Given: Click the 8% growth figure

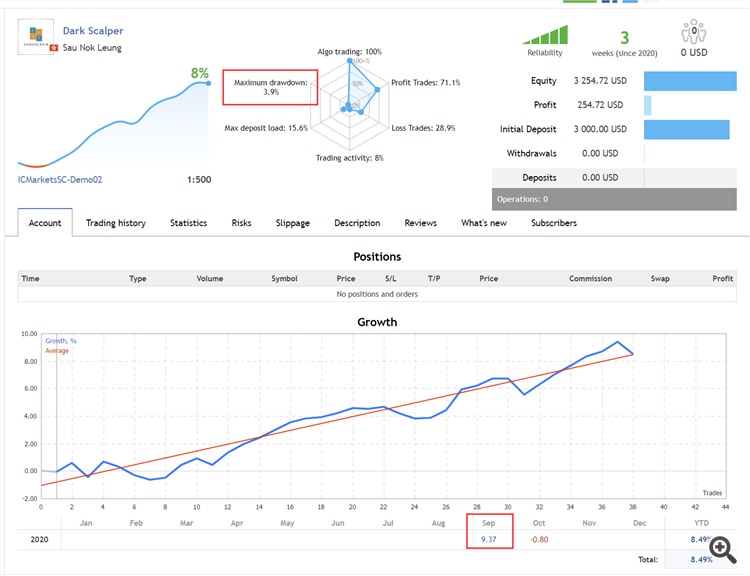Looking at the screenshot, I should [199, 73].
